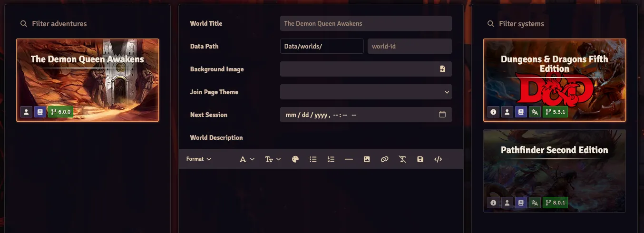
Task: Switch editor to source code view
Action: (x=438, y=159)
